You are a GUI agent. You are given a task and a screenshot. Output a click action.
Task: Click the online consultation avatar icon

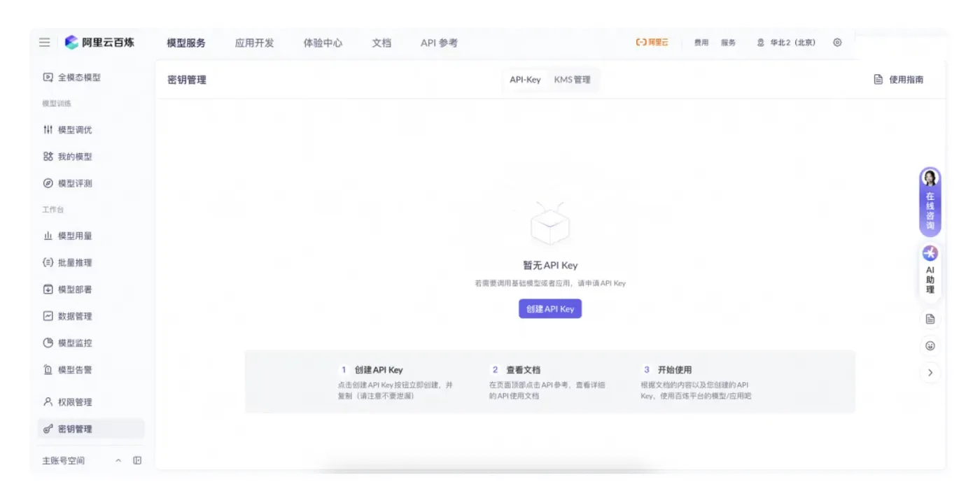tap(930, 178)
